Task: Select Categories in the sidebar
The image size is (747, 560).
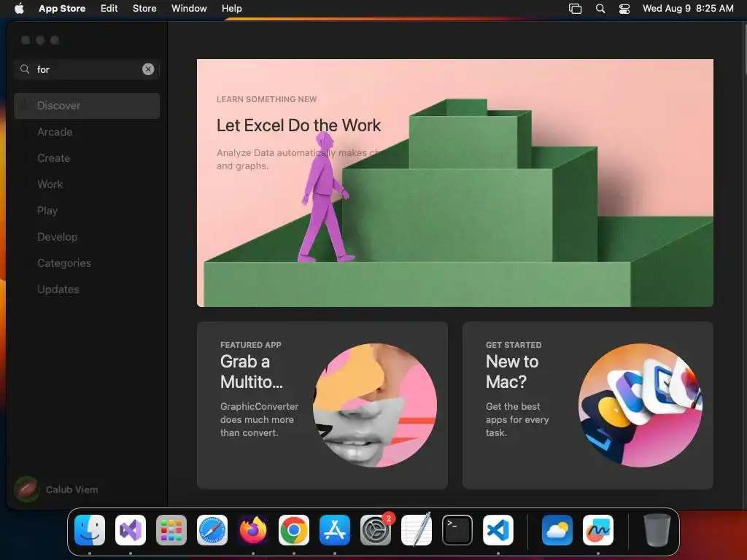Action: 87,262
